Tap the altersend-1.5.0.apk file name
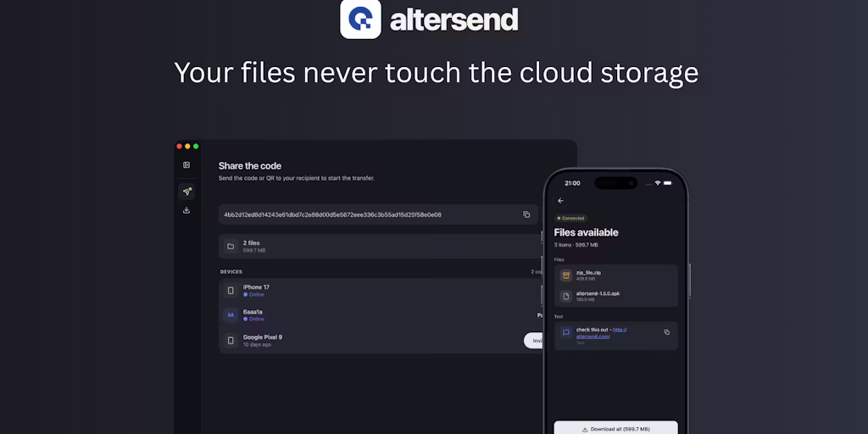868x434 pixels. click(598, 293)
